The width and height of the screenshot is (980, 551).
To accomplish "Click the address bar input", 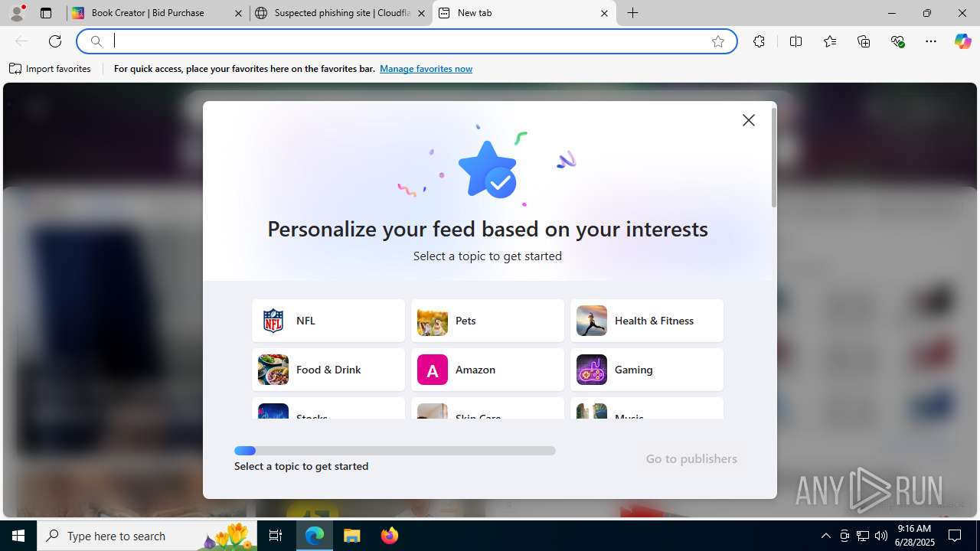I will [x=406, y=41].
